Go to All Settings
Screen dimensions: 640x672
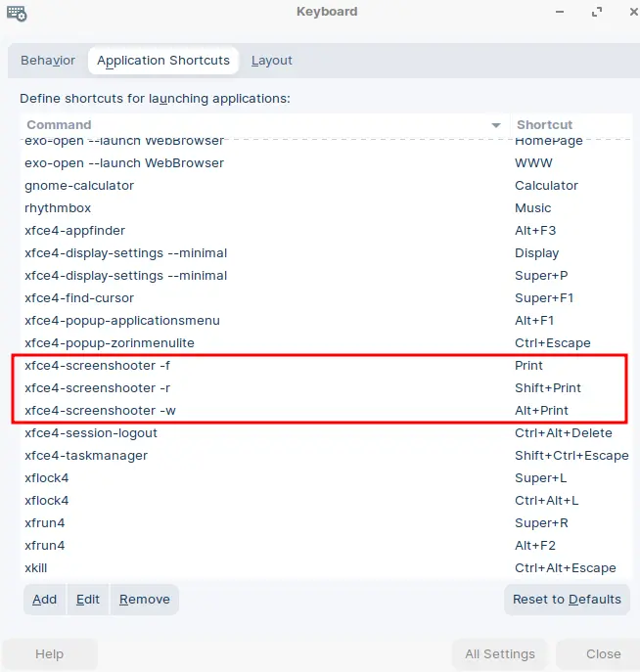[x=500, y=654]
